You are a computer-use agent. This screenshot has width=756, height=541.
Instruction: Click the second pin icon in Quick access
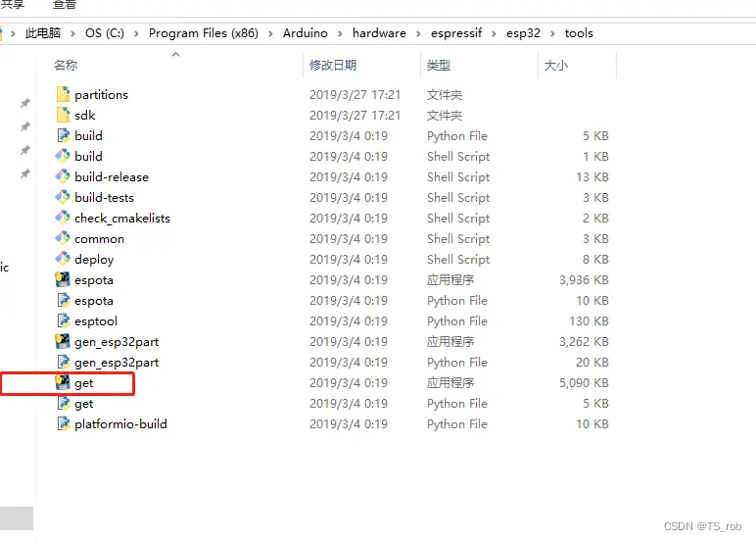coord(25,127)
